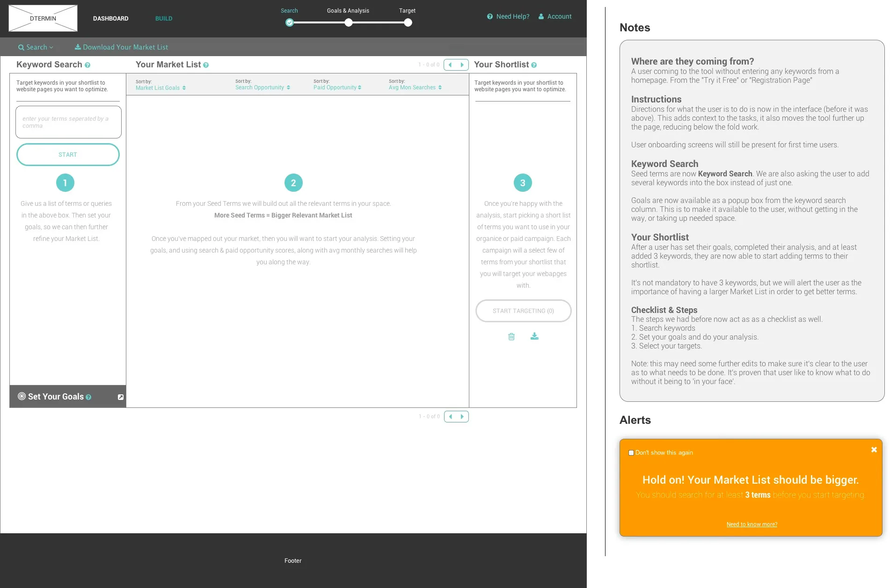This screenshot has width=890, height=588.
Task: Click the target icon beside Set Your Goals
Action: pyautogui.click(x=22, y=396)
